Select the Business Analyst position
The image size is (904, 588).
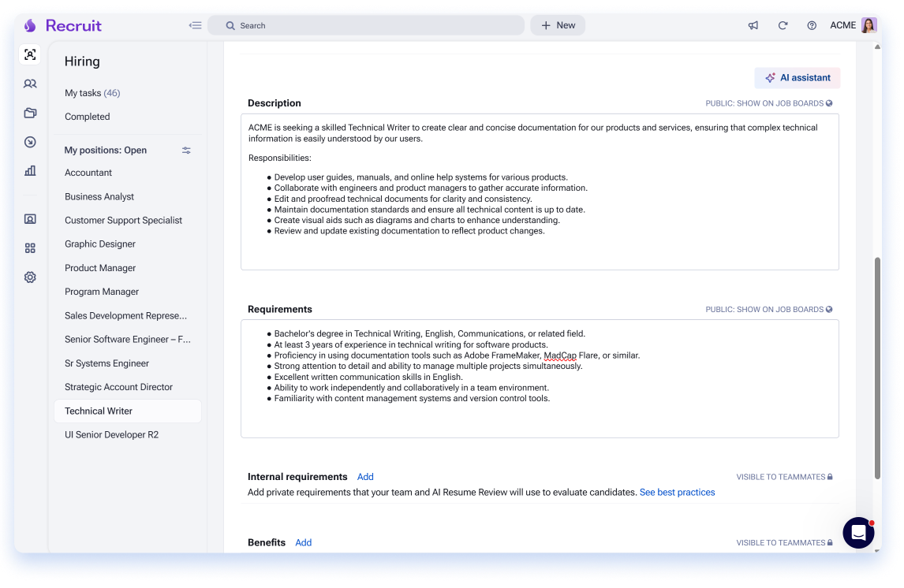click(99, 196)
